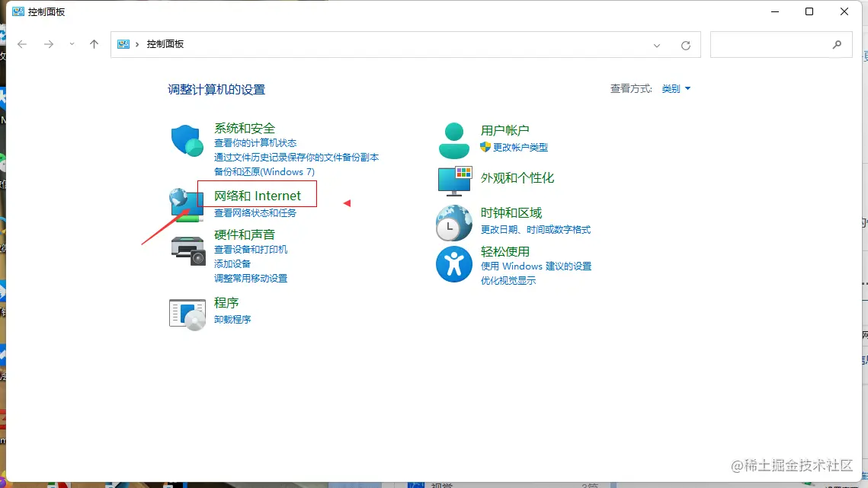The width and height of the screenshot is (868, 488).
Task: Focus the Control Panel search box
Action: 781,45
